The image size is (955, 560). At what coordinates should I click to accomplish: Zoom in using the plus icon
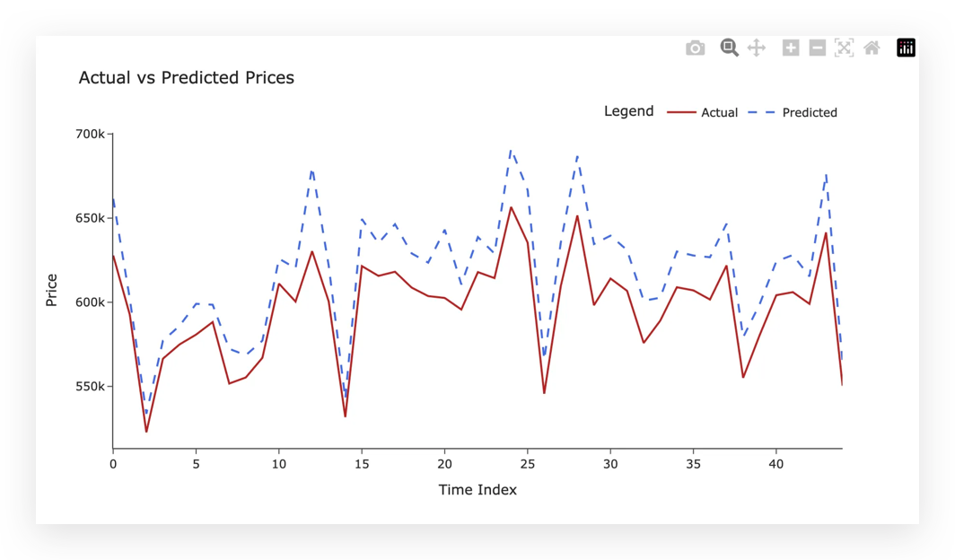(x=790, y=48)
